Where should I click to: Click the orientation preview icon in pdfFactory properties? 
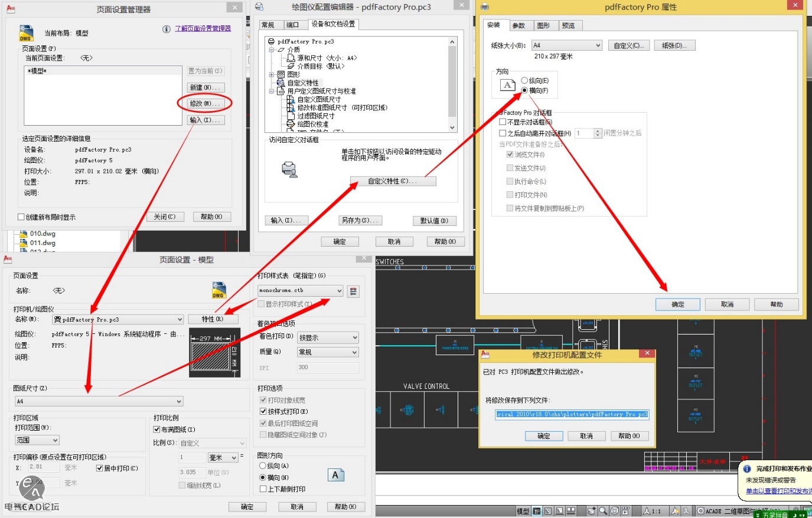(508, 85)
